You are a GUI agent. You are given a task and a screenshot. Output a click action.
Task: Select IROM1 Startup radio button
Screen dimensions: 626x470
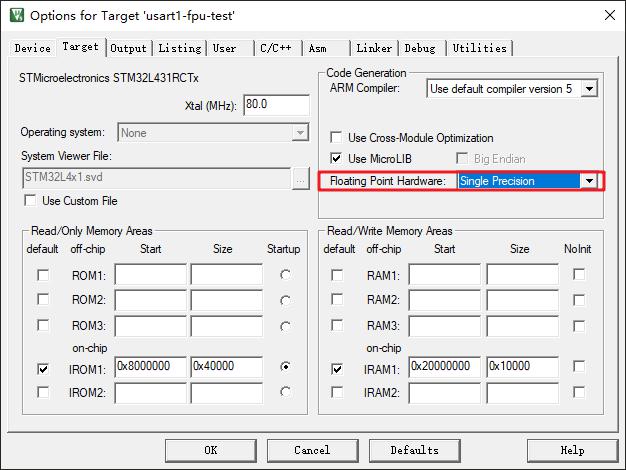[285, 366]
